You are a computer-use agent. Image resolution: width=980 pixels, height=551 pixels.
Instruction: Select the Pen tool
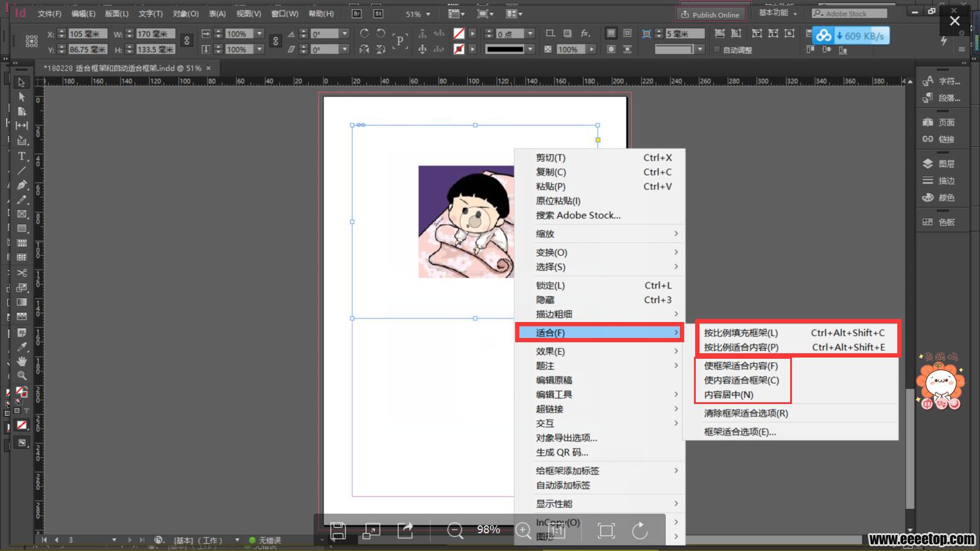[x=22, y=185]
